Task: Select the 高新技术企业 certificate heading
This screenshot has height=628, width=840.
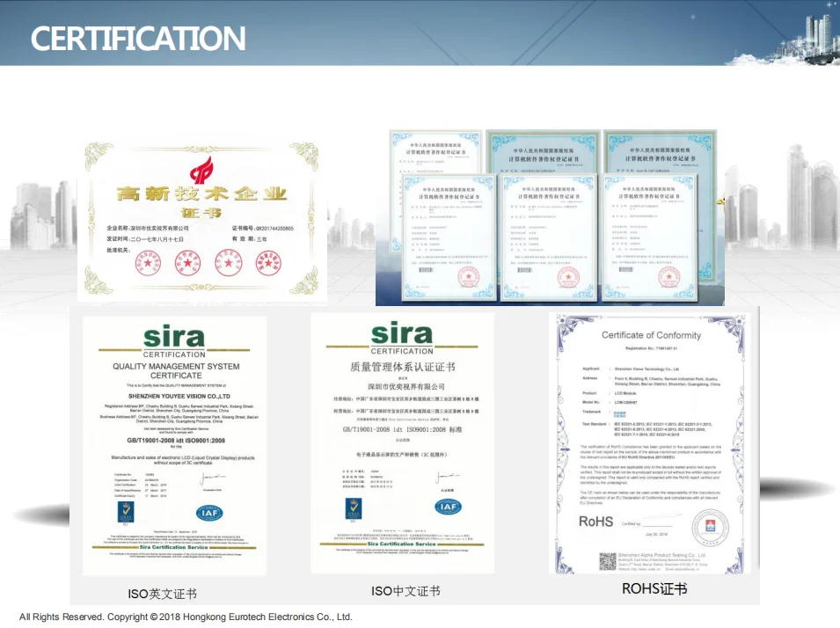Action: 201,194
